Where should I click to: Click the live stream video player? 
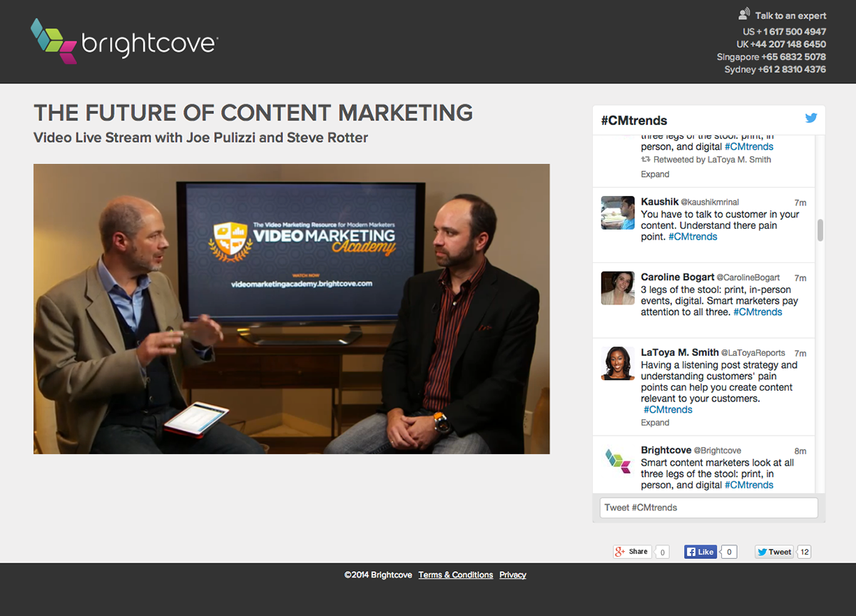click(x=292, y=309)
